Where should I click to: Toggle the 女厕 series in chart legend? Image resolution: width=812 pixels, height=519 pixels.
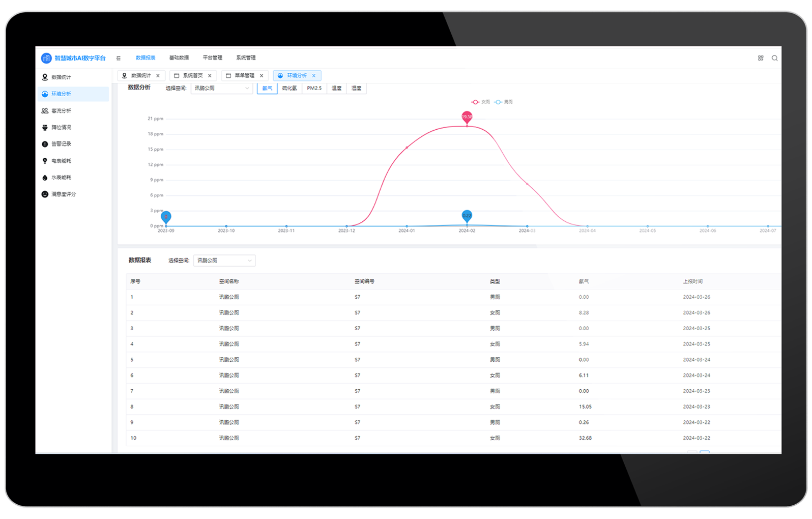[481, 102]
